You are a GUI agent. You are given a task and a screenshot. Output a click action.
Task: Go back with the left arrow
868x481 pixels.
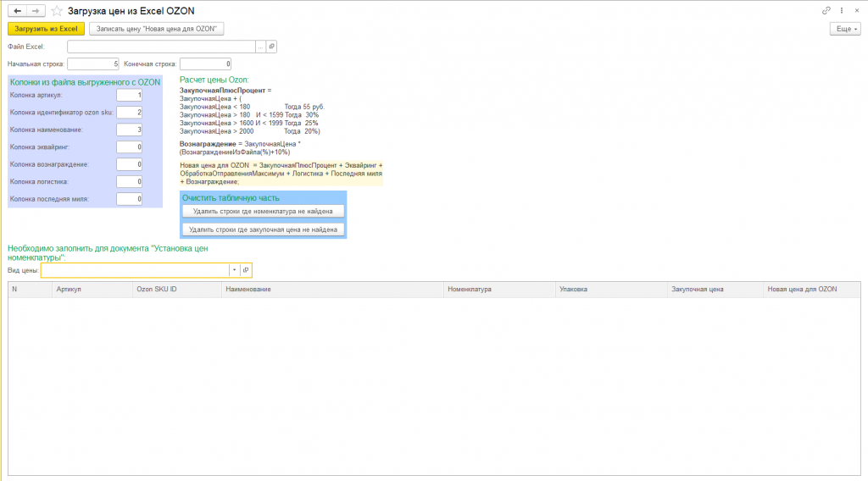coord(17,11)
